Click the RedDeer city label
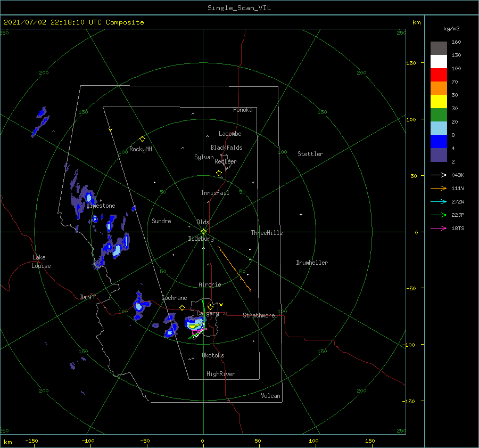The height and width of the screenshot is (448, 479). coord(226,161)
